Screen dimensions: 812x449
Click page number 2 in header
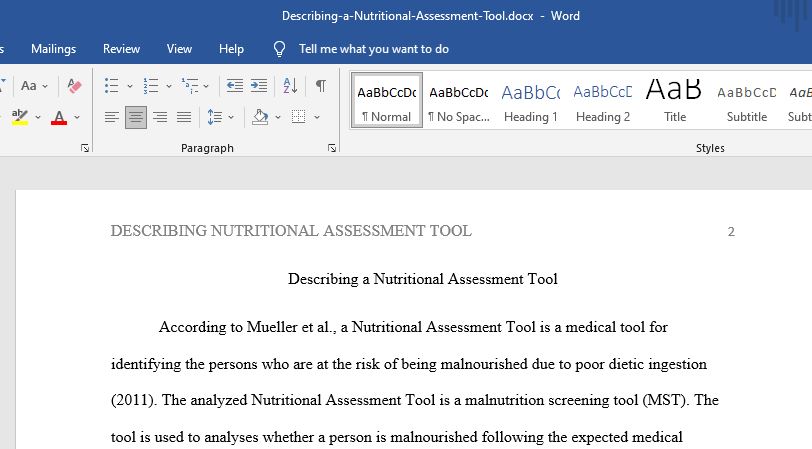731,231
